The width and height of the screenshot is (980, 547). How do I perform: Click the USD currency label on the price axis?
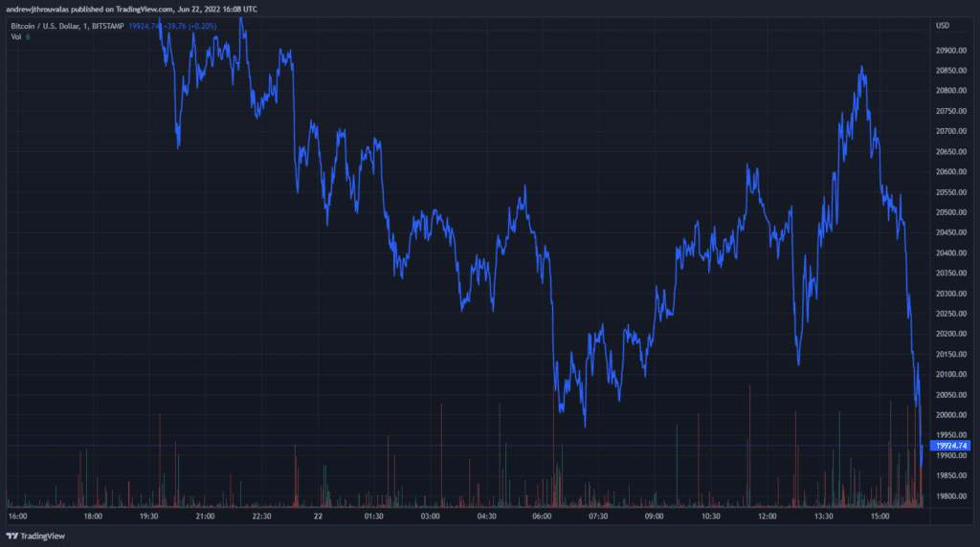(943, 26)
